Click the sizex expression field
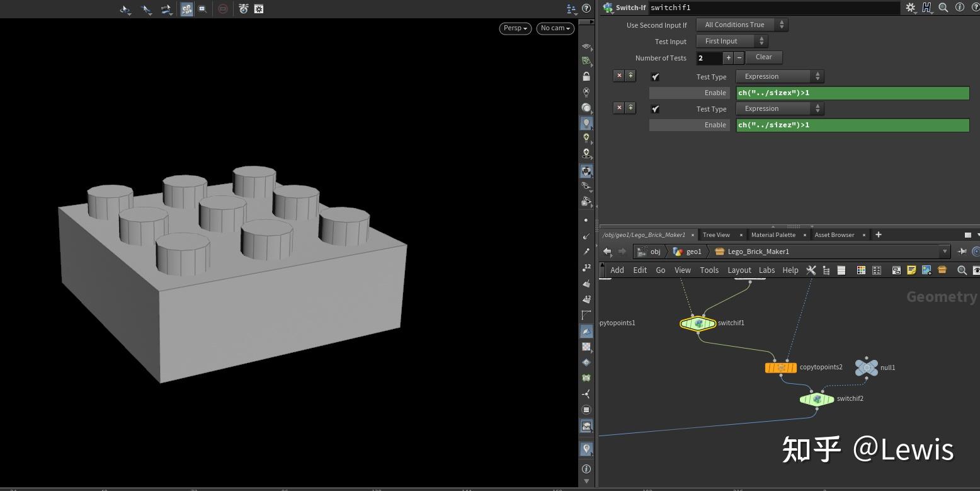Viewport: 980px width, 491px height. [852, 93]
